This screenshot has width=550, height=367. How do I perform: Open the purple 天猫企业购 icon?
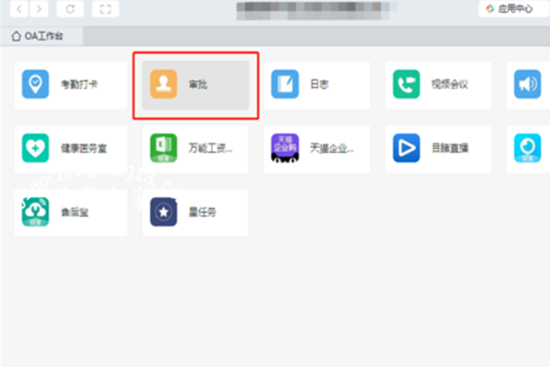click(x=285, y=148)
